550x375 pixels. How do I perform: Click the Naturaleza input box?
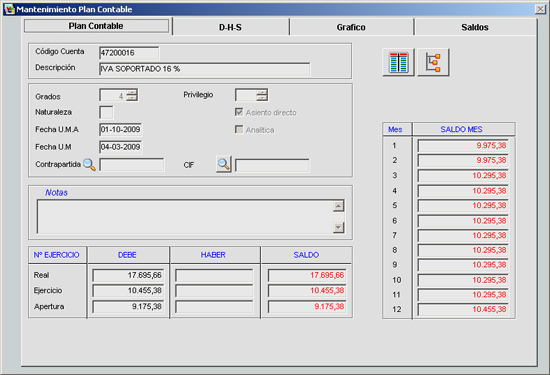coord(106,113)
